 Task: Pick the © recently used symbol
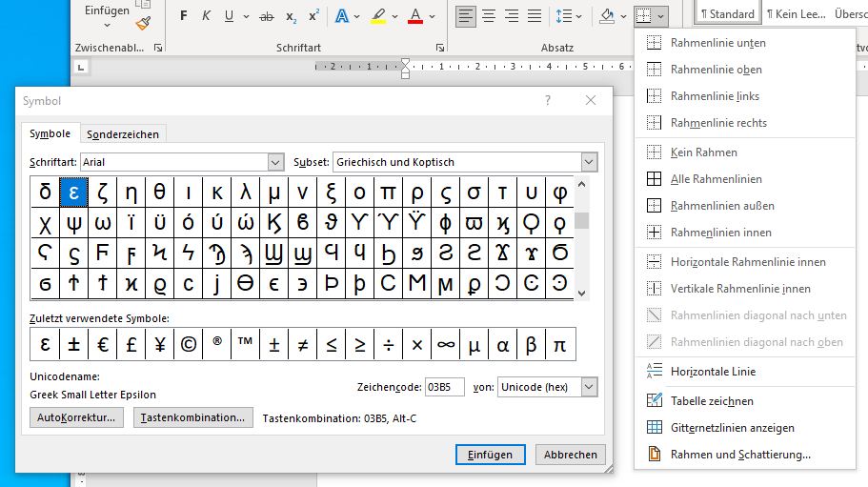[x=189, y=344]
